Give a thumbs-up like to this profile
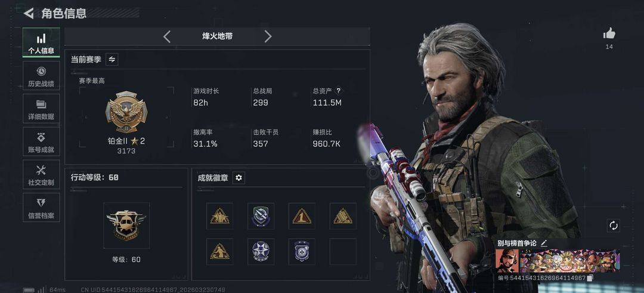The width and height of the screenshot is (644, 293). [x=609, y=33]
